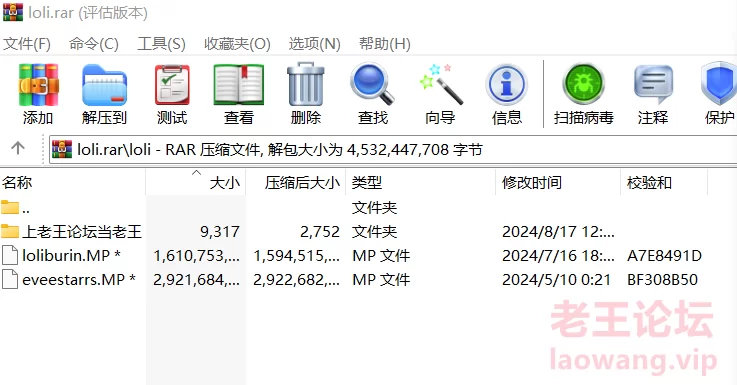Open the Extract To (解压到) tool

pos(104,86)
